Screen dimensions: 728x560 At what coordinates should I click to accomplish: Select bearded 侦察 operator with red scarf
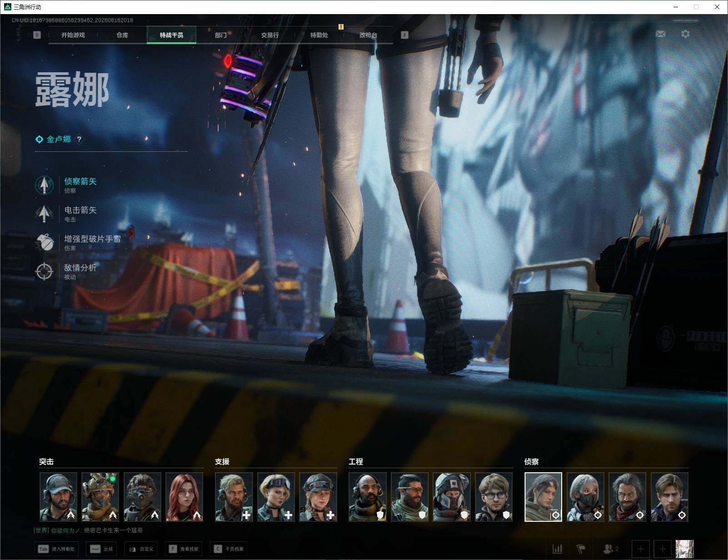(628, 497)
